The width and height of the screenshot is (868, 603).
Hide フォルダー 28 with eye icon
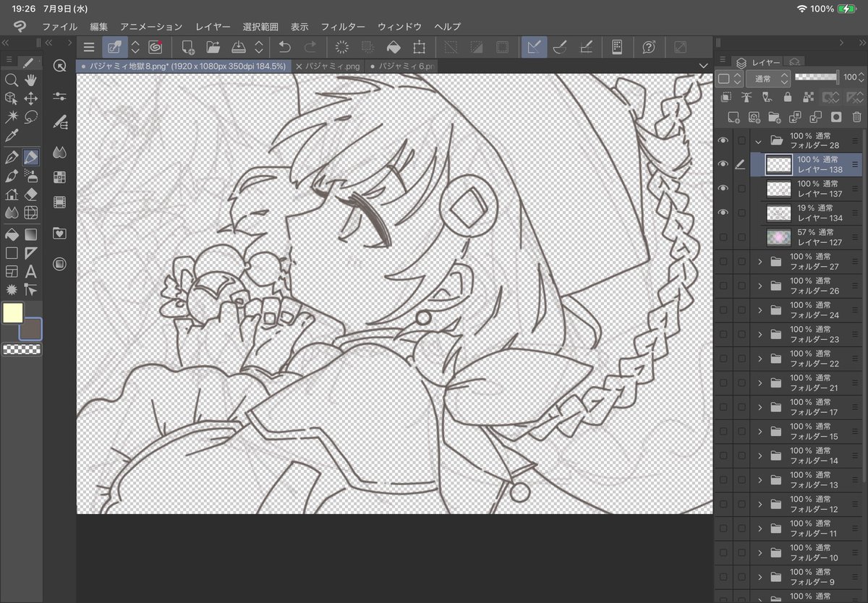pos(723,140)
